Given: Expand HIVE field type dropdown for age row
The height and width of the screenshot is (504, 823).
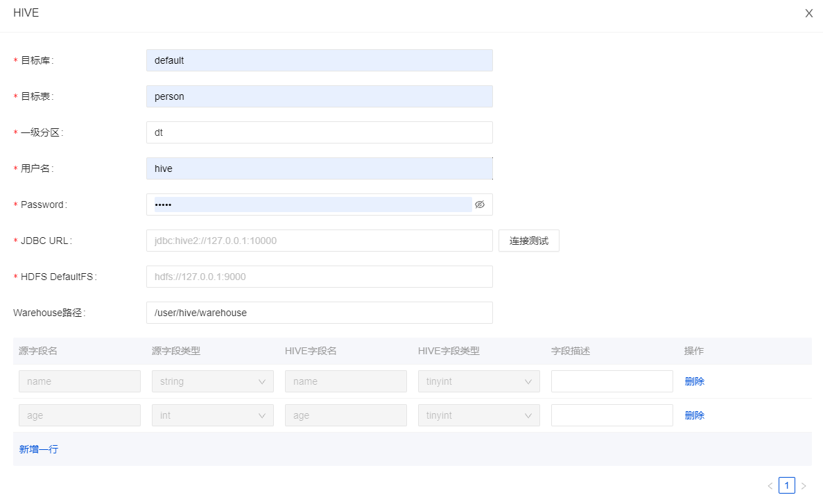Looking at the screenshot, I should tap(478, 415).
